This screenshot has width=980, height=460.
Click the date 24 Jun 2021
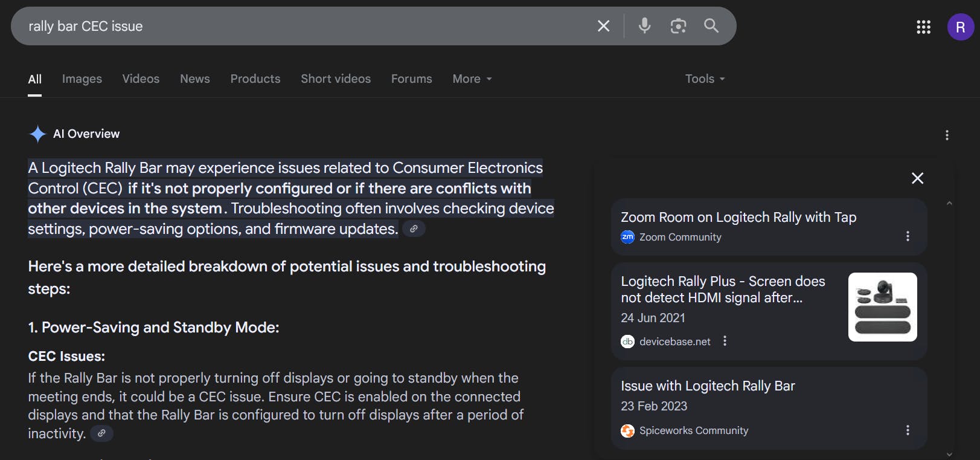[x=653, y=318]
